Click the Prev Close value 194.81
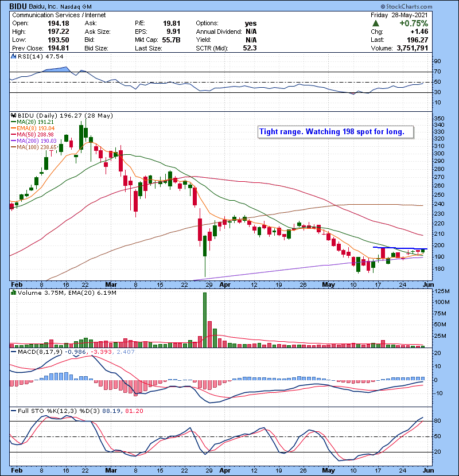The height and width of the screenshot is (476, 459). point(59,48)
